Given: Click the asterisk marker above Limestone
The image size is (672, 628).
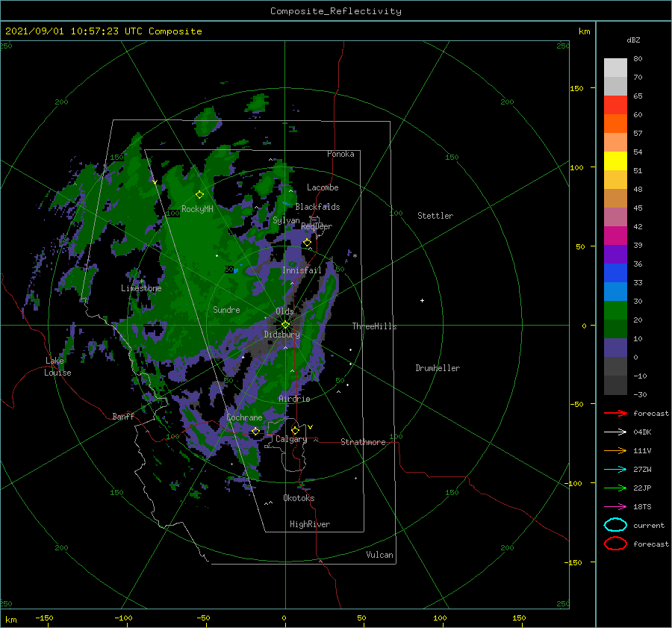Looking at the screenshot, I should (x=141, y=282).
